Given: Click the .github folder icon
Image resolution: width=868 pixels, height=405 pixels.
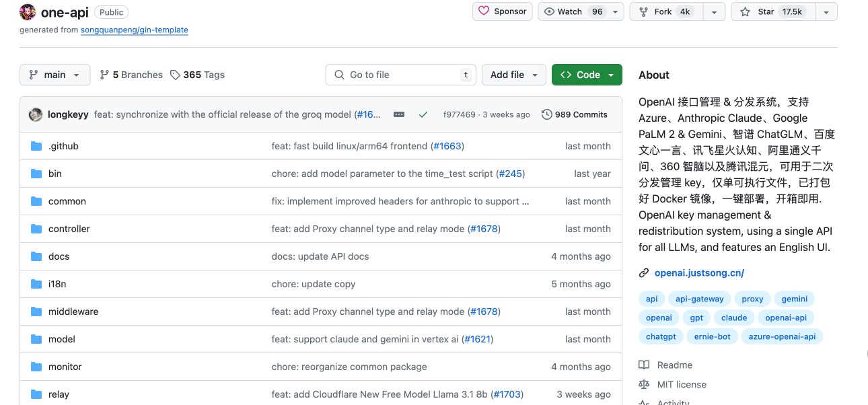Looking at the screenshot, I should click(x=36, y=146).
